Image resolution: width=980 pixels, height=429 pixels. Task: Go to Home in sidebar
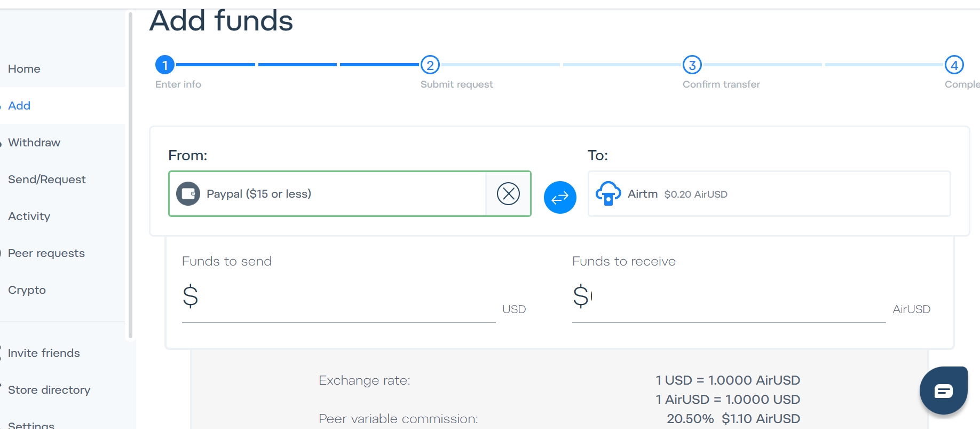click(24, 69)
